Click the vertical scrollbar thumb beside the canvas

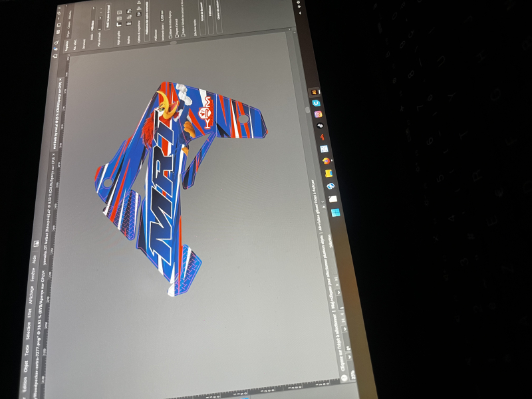(174, 43)
